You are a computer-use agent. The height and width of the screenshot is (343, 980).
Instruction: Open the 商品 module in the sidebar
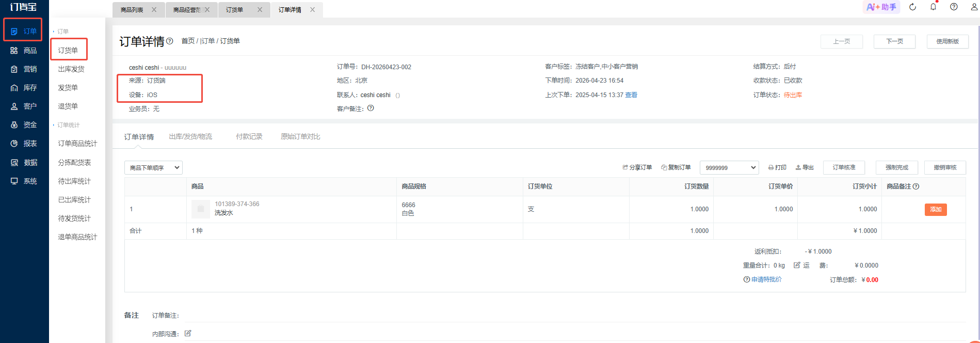[x=23, y=50]
